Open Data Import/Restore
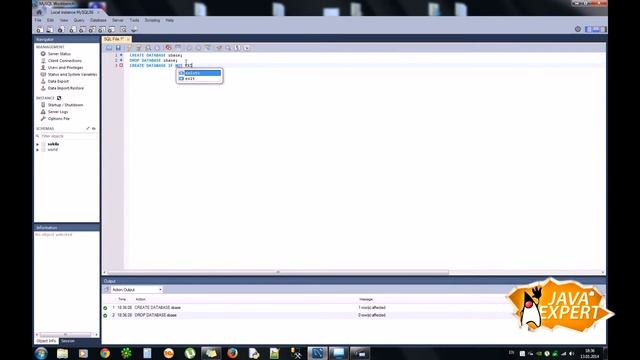Screen dimensions: 640x360 coord(65,88)
